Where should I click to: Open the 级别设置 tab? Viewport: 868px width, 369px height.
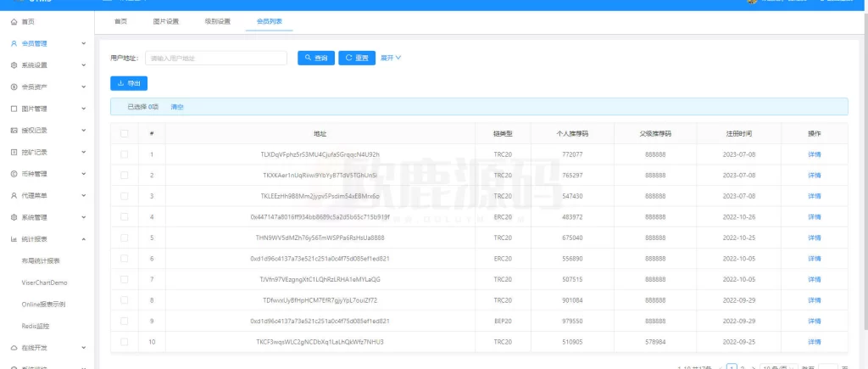(x=218, y=21)
